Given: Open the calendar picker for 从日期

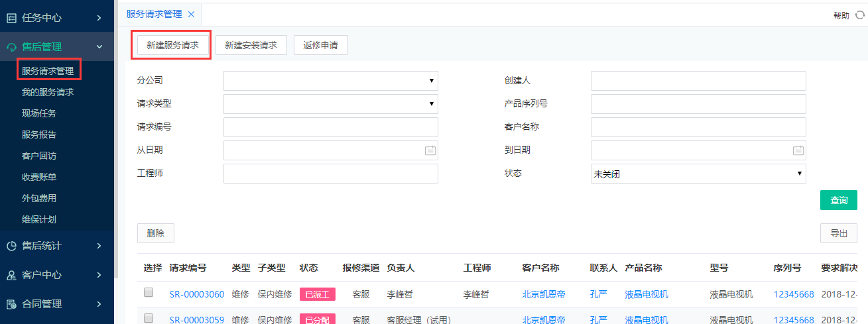Looking at the screenshot, I should [430, 150].
